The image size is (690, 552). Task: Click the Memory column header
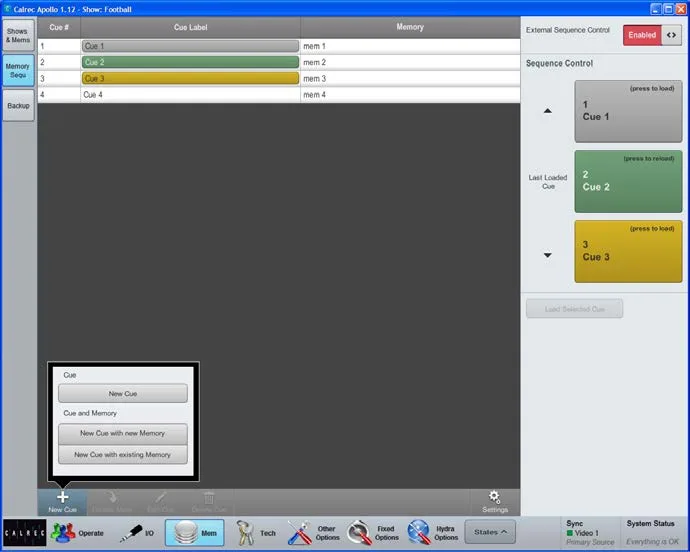coord(410,27)
